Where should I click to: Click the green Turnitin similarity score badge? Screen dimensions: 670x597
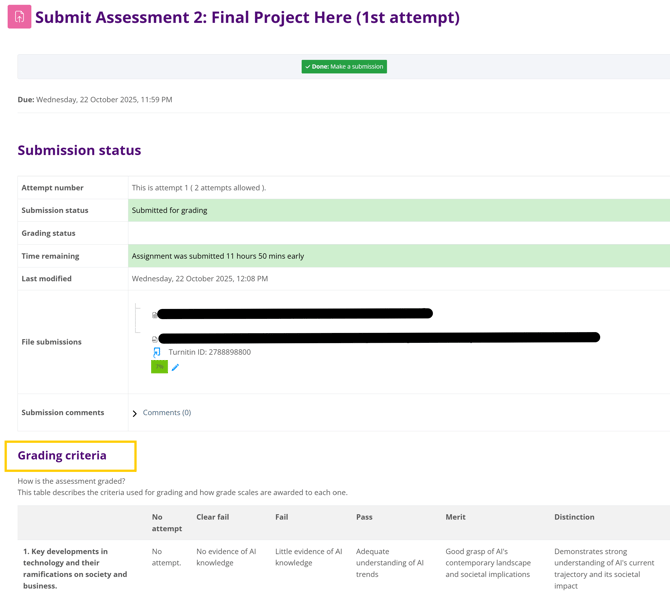[x=159, y=367]
